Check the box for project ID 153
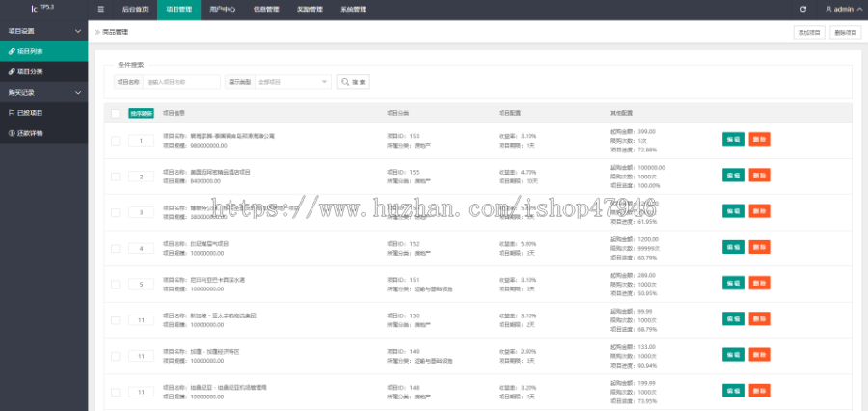Viewport: 868px width, 411px height. pyautogui.click(x=115, y=141)
